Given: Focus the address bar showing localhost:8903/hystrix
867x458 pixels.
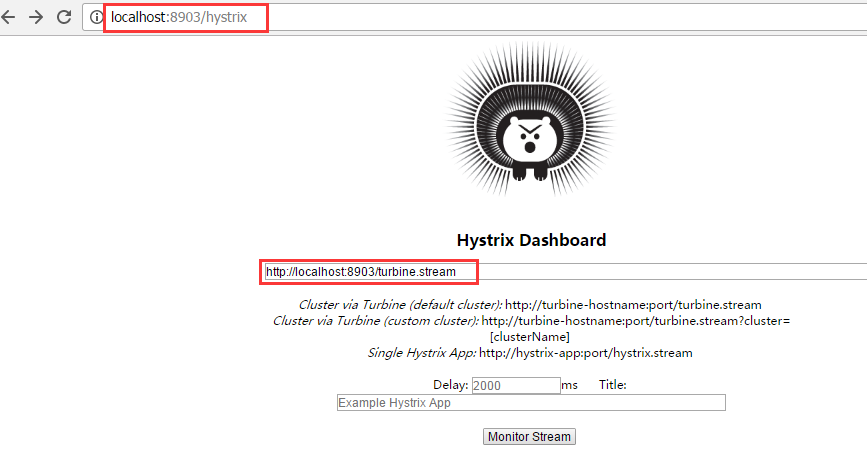Looking at the screenshot, I should (476, 17).
